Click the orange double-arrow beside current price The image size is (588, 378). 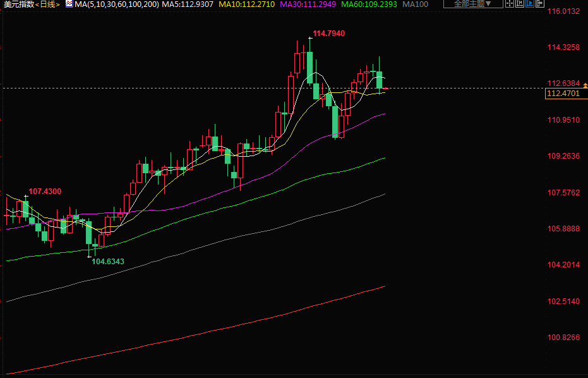584,85
